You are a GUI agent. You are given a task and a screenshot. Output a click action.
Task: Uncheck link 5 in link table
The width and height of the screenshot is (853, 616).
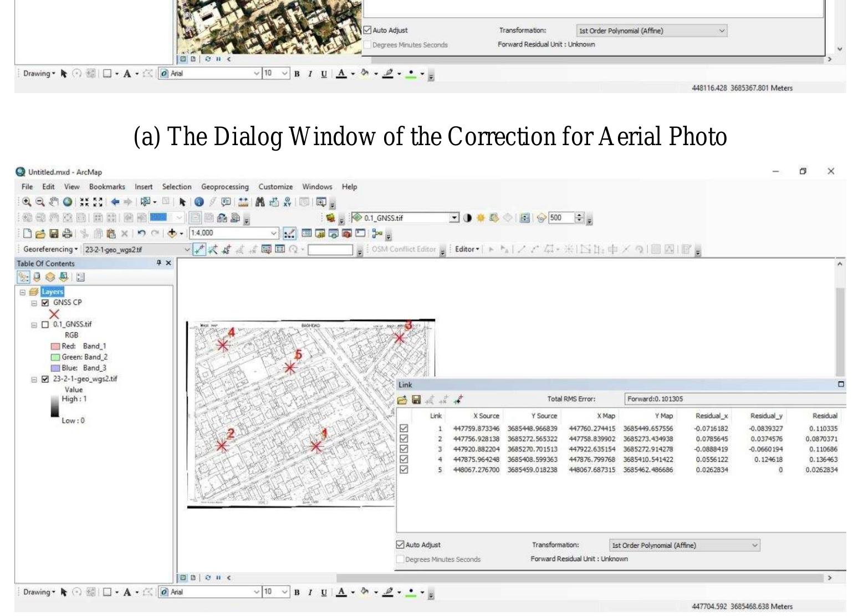404,470
